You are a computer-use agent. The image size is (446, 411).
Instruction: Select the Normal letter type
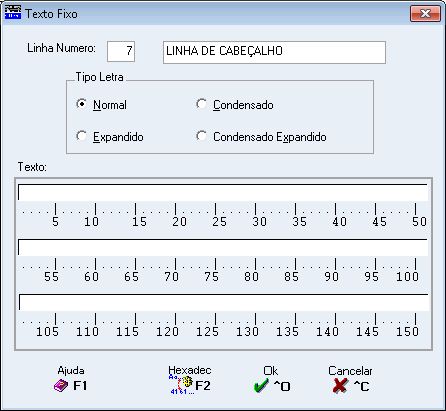pyautogui.click(x=81, y=104)
